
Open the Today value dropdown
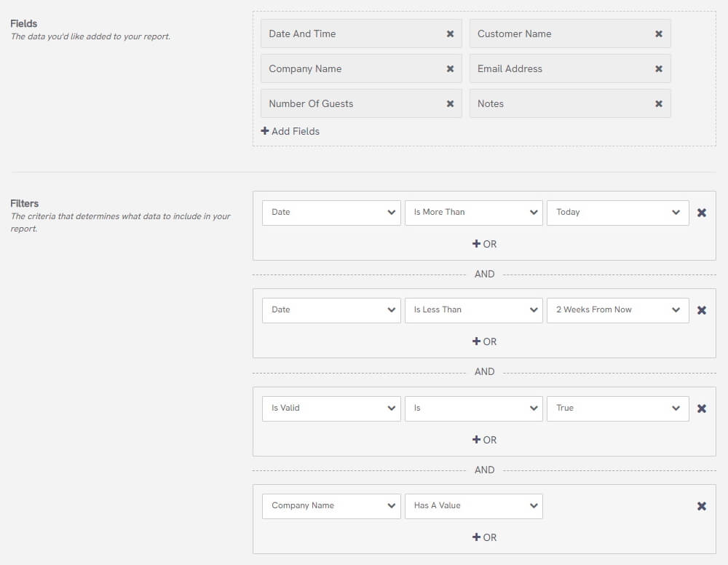[617, 213]
